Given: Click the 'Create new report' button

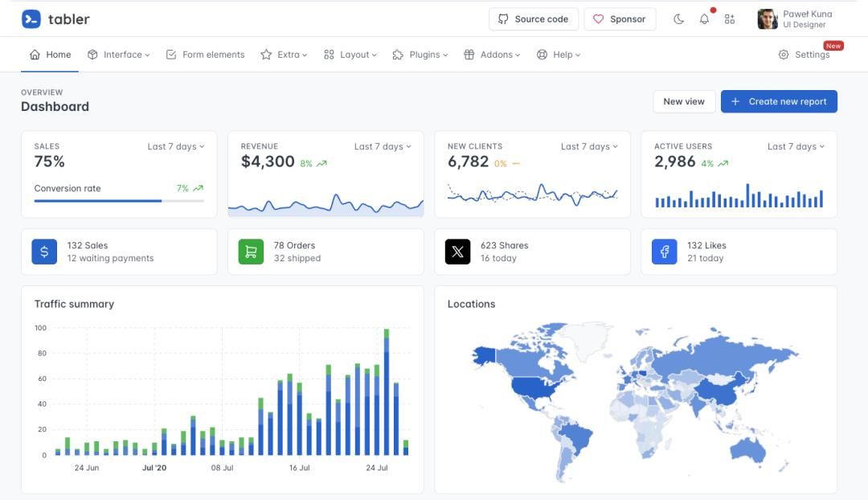Looking at the screenshot, I should (779, 101).
